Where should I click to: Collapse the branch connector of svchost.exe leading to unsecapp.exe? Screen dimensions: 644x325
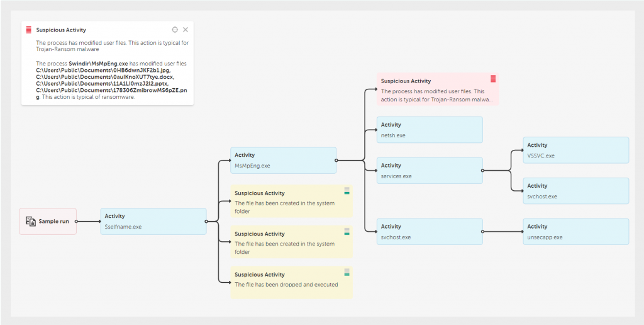coord(482,232)
